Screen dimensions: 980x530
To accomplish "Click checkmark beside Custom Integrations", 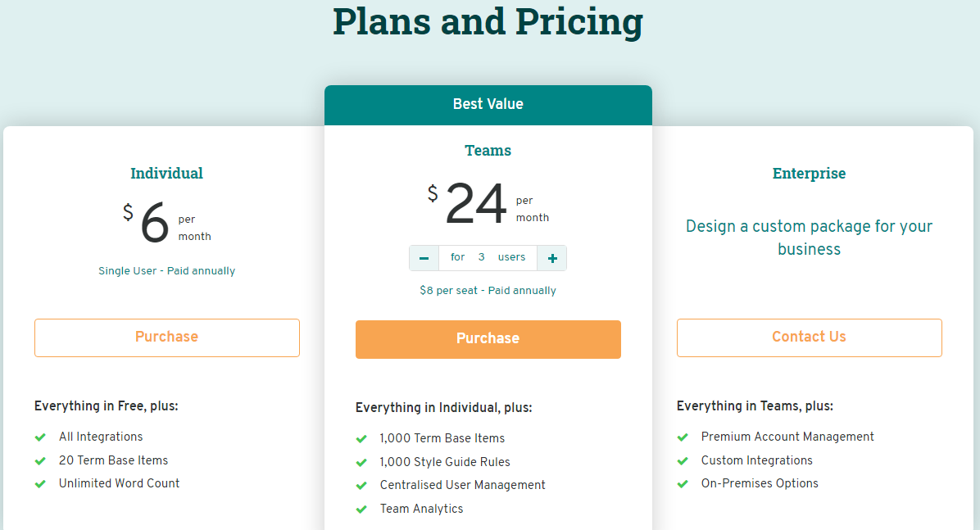I will (683, 460).
